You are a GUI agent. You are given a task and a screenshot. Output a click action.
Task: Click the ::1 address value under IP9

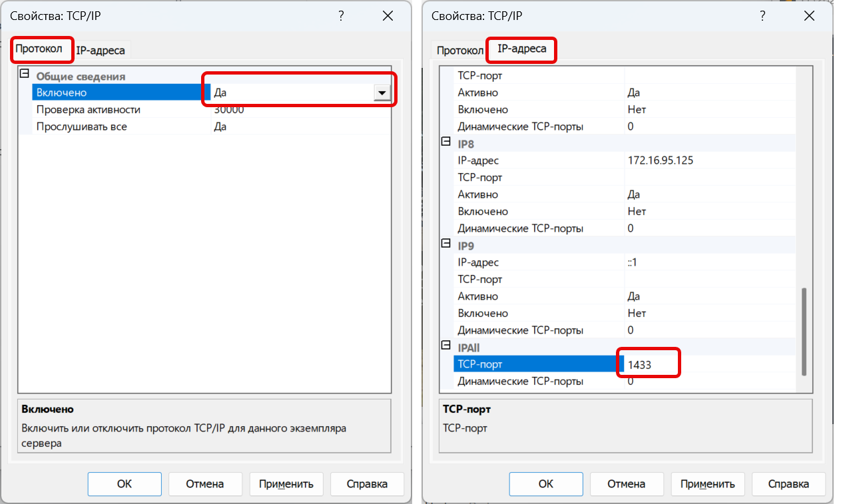(632, 262)
